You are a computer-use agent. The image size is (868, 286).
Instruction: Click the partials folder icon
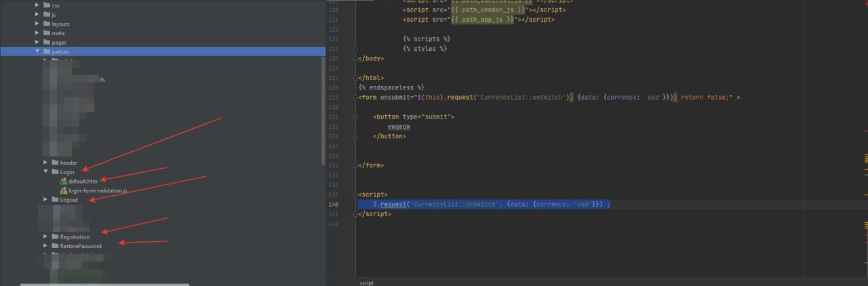pos(46,52)
